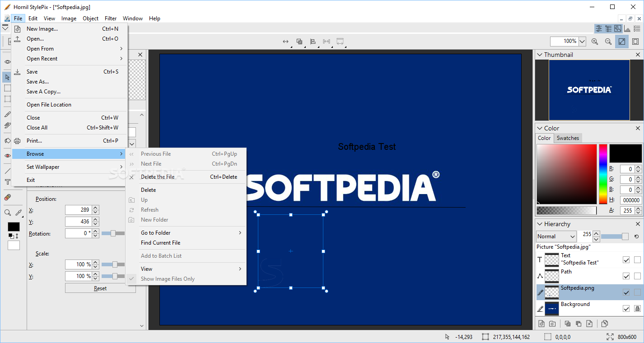Choose Print... from the File menu
Screen dimensions: 644x343
tap(70, 141)
